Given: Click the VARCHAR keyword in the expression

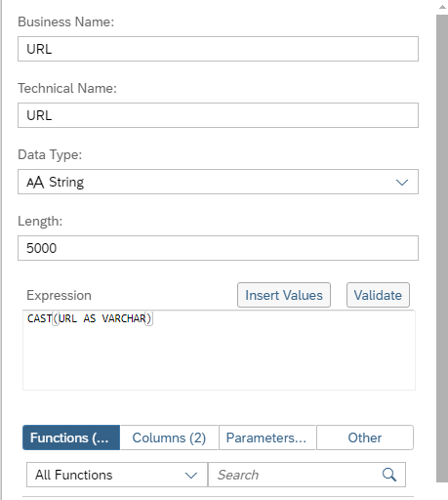Looking at the screenshot, I should click(124, 318).
